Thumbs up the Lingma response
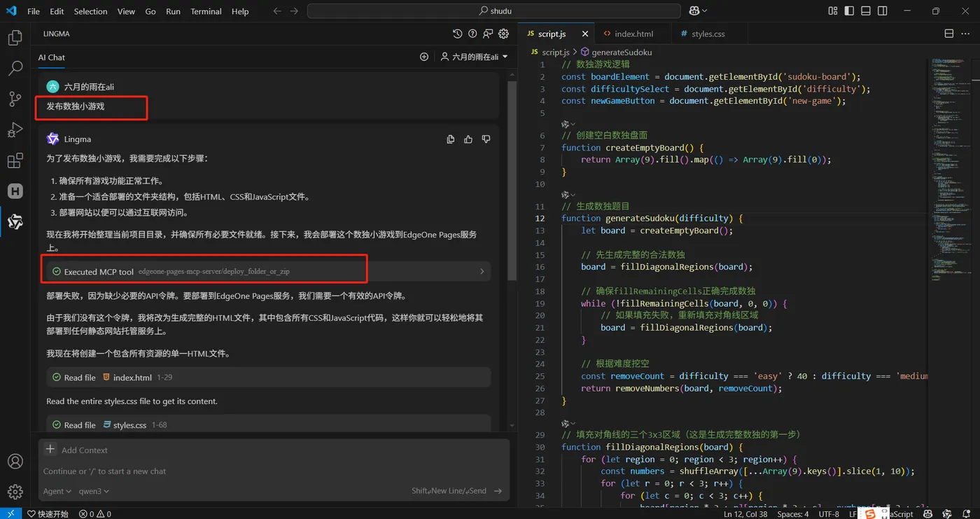Viewport: 980px width, 519px height. coord(468,139)
